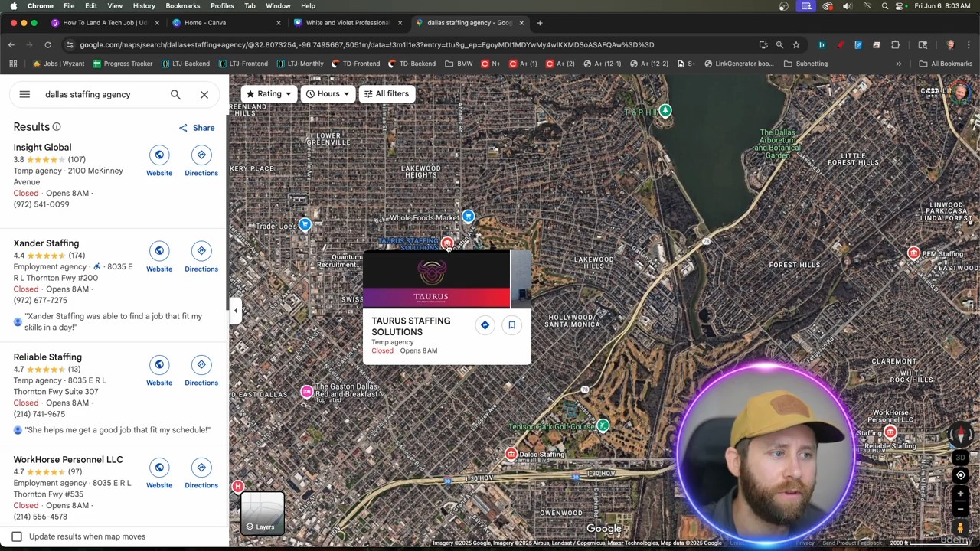
Task: Bookmark this page with star icon
Action: [796, 45]
